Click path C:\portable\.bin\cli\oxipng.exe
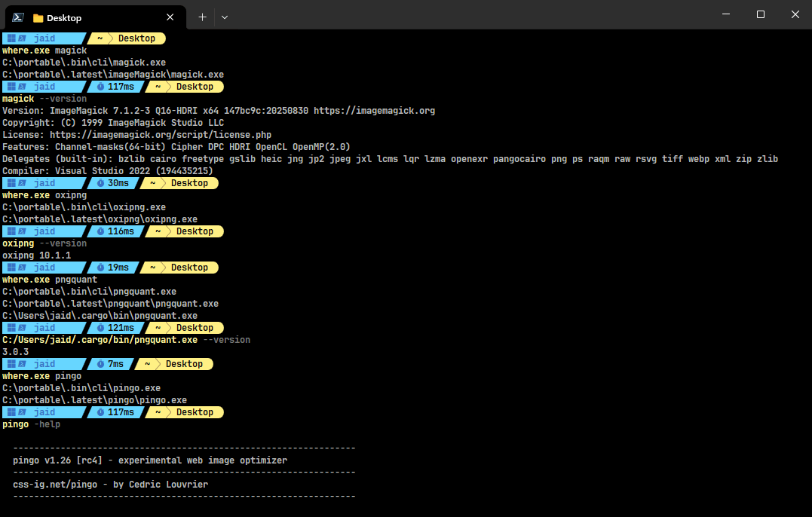812x517 pixels. click(x=84, y=207)
